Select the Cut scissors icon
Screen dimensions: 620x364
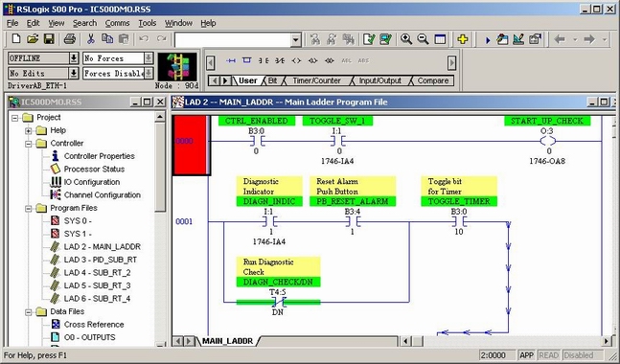pos(90,38)
